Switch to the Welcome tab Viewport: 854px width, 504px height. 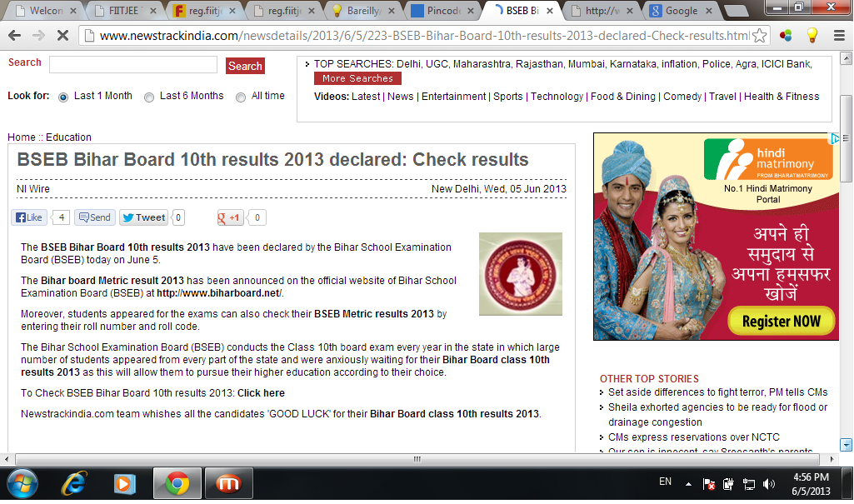45,10
